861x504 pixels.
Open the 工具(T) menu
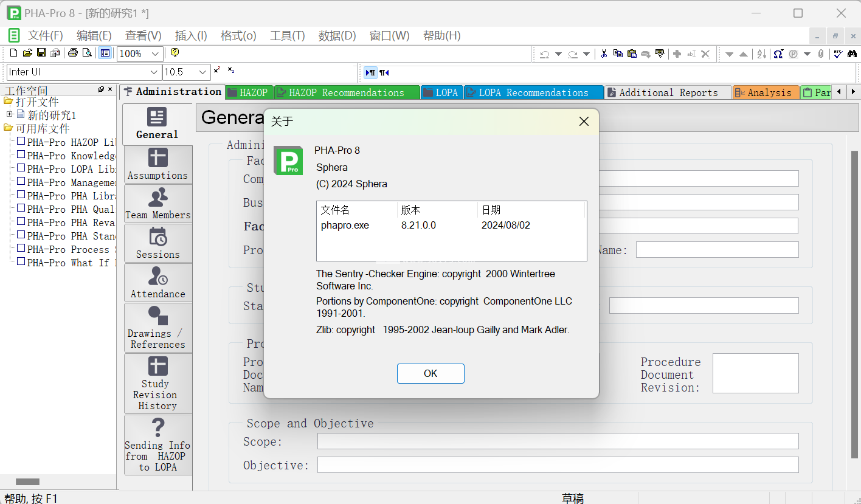click(287, 36)
